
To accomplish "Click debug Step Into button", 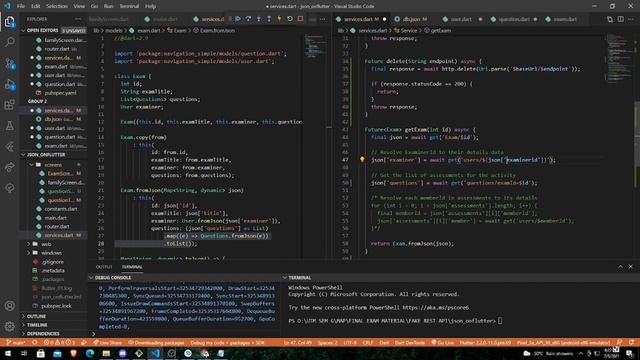I will (x=259, y=19).
